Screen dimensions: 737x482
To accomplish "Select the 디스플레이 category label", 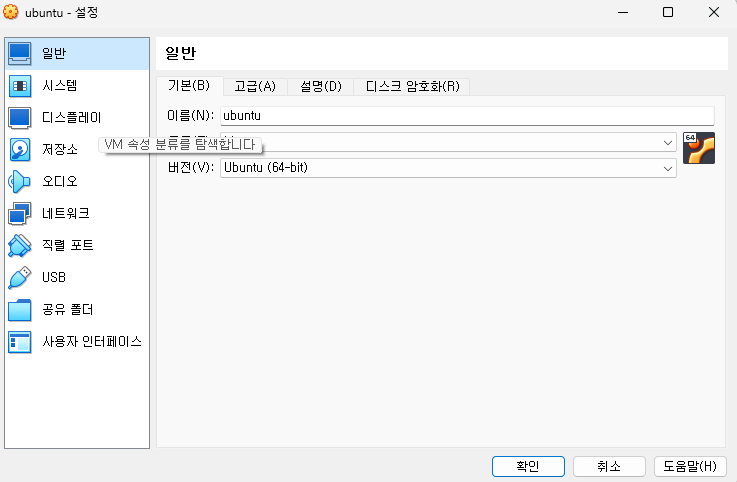I will (71, 118).
